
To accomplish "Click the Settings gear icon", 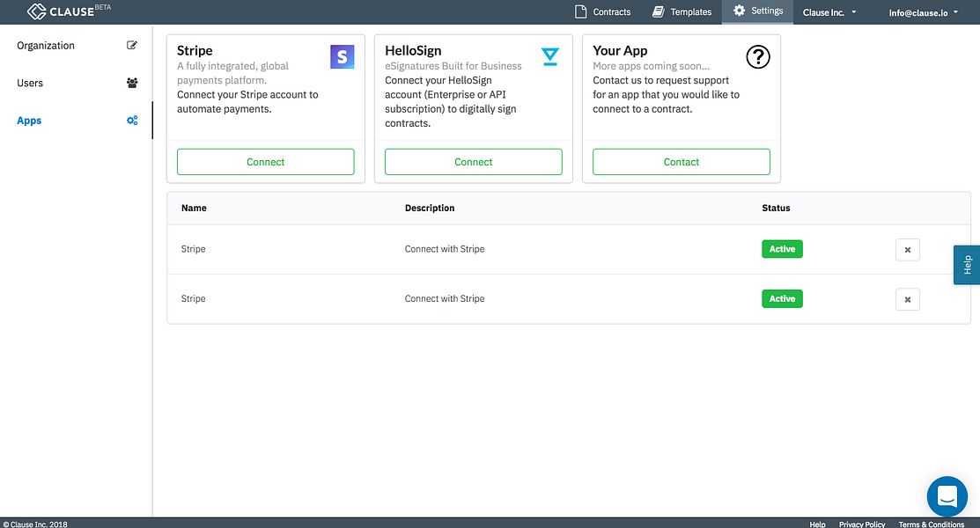I will (740, 11).
